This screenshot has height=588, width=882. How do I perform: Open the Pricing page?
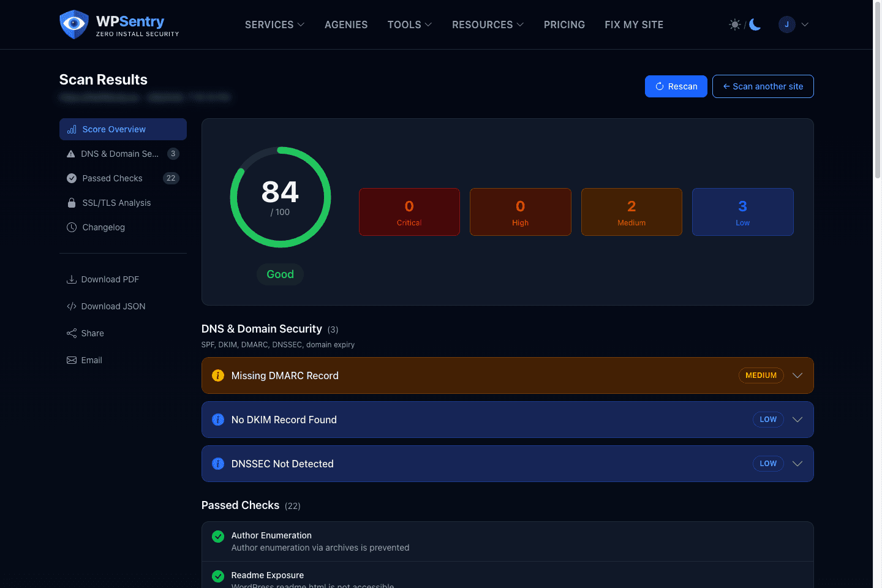(564, 24)
